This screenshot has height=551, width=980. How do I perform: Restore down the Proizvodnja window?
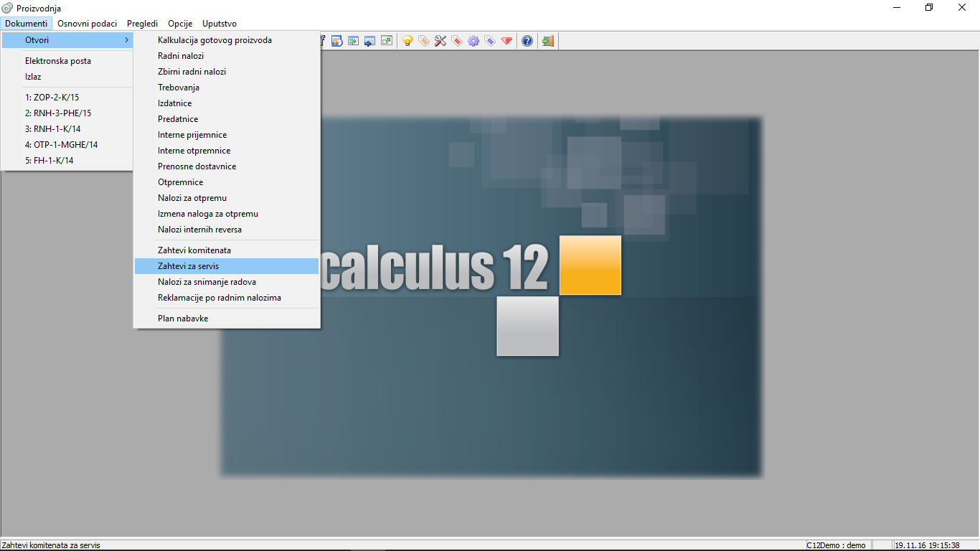tap(930, 8)
